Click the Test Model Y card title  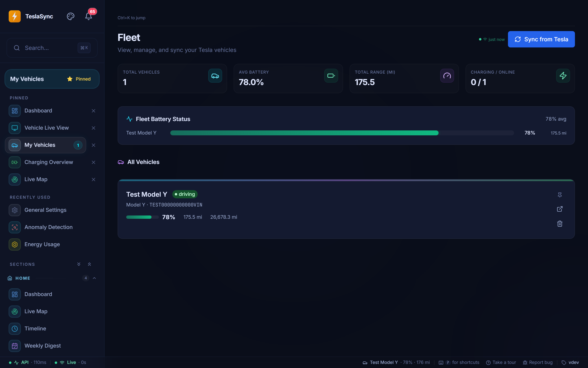(x=147, y=194)
